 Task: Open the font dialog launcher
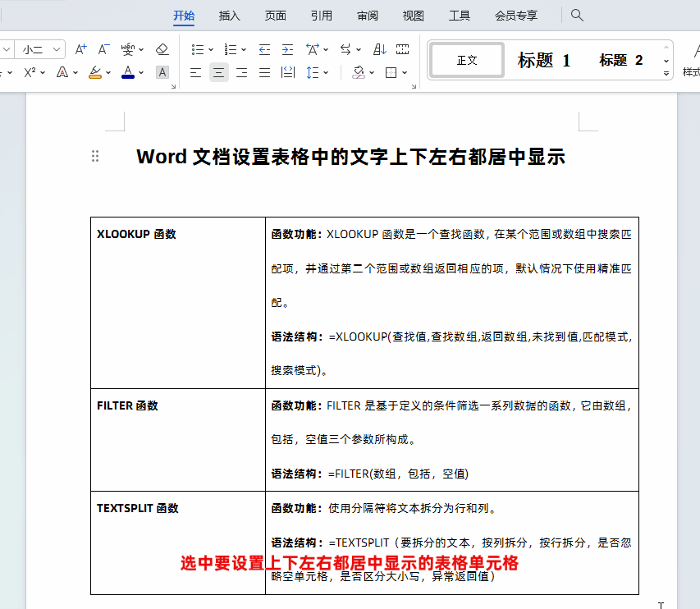point(174,87)
